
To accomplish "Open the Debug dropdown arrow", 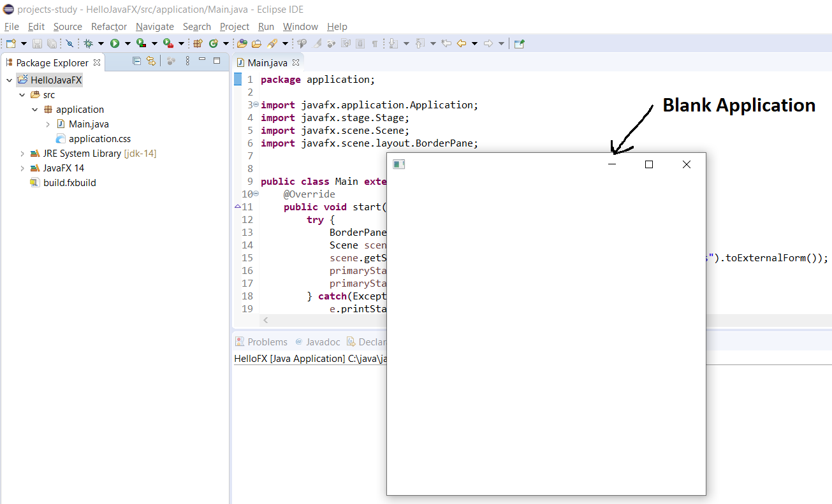I will tap(101, 43).
